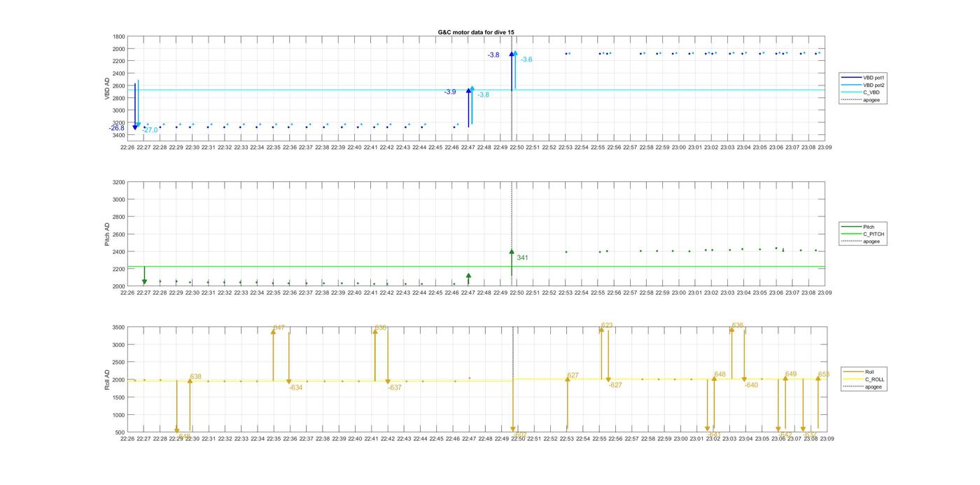The width and height of the screenshot is (980, 485).
Task: Select the 'Roll' legend entry
Action: point(869,372)
